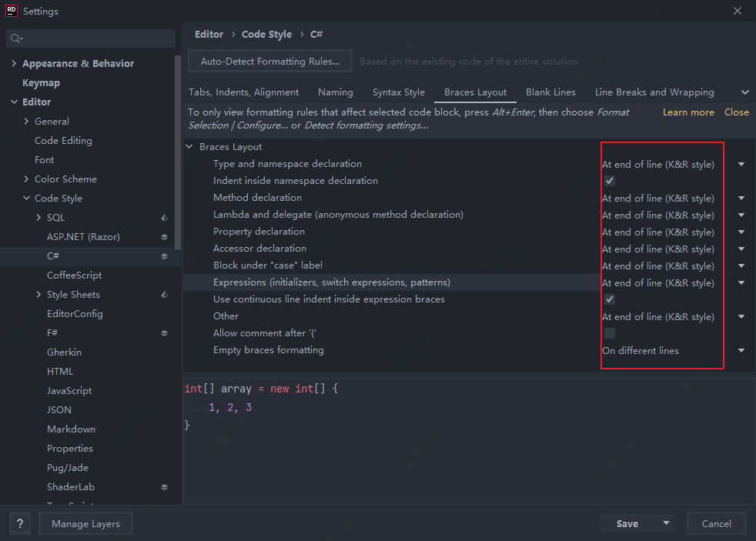The width and height of the screenshot is (756, 541).
Task: Click the layer icon next to ASP.NET (Razor)
Action: (x=165, y=237)
